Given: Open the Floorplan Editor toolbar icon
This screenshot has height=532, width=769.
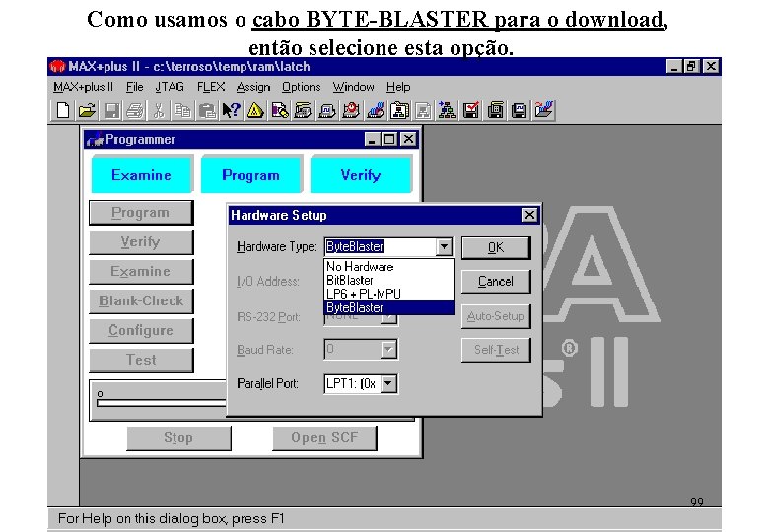Looking at the screenshot, I should (279, 110).
